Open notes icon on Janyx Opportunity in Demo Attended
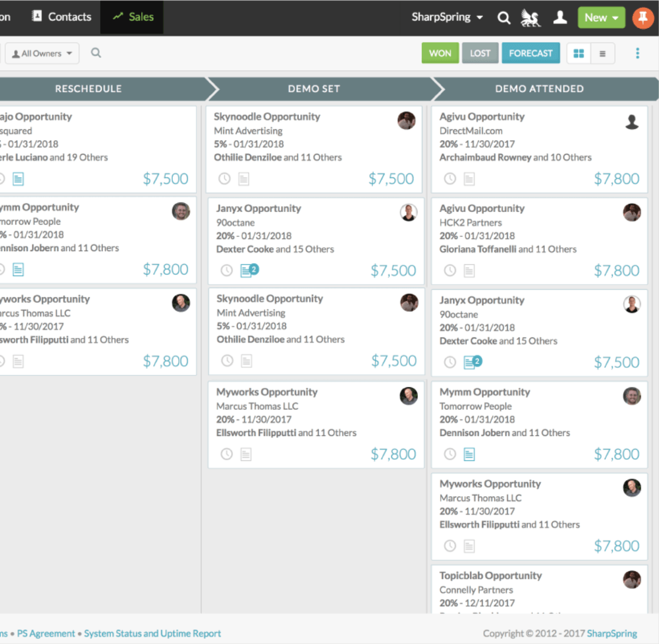This screenshot has height=644, width=659. click(x=473, y=362)
